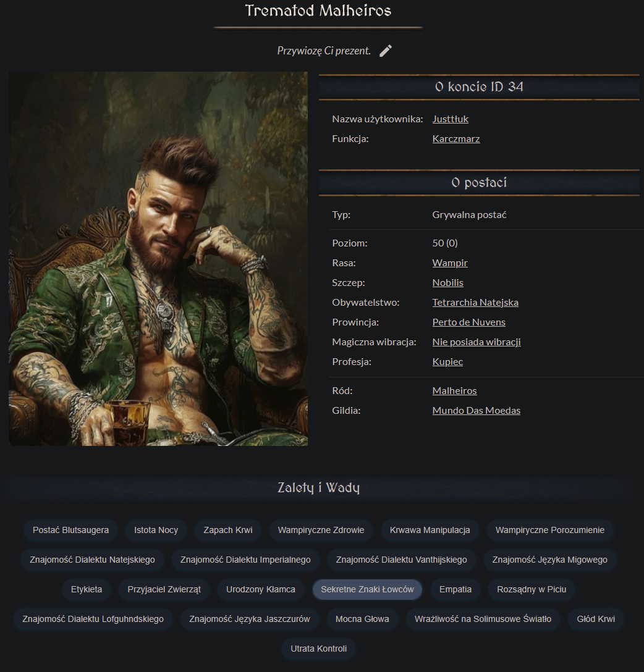Click the Utrata Kontroli trait

pyautogui.click(x=318, y=649)
